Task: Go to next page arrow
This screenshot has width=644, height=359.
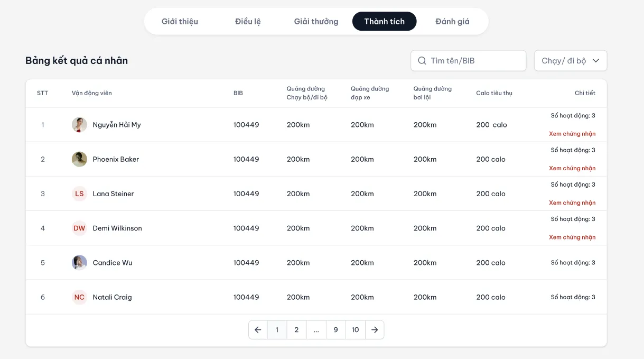Action: pos(375,330)
